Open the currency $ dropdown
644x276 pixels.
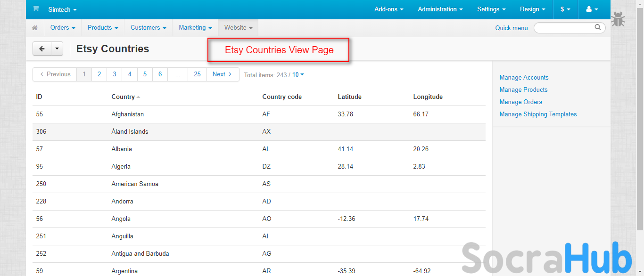click(x=565, y=9)
